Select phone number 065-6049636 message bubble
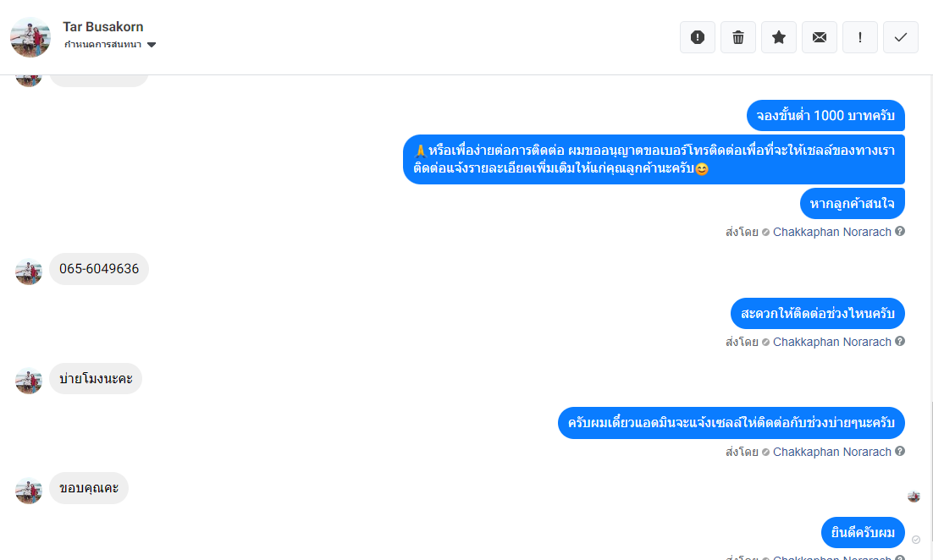This screenshot has width=933, height=560. tap(99, 269)
